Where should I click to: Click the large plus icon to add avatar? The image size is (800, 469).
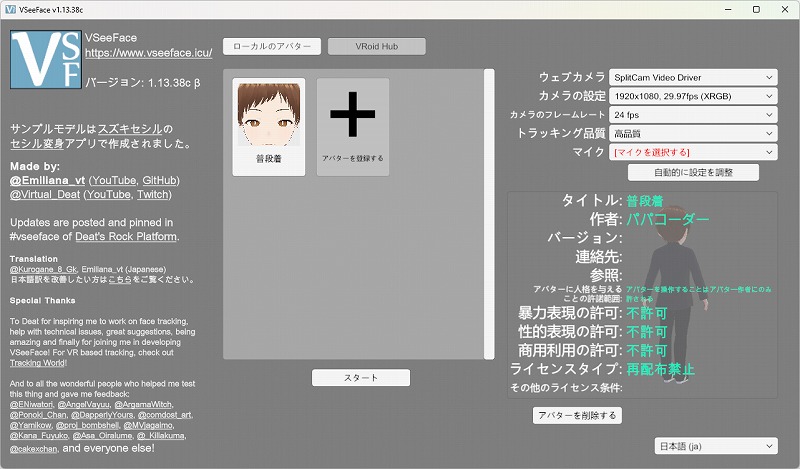[353, 114]
